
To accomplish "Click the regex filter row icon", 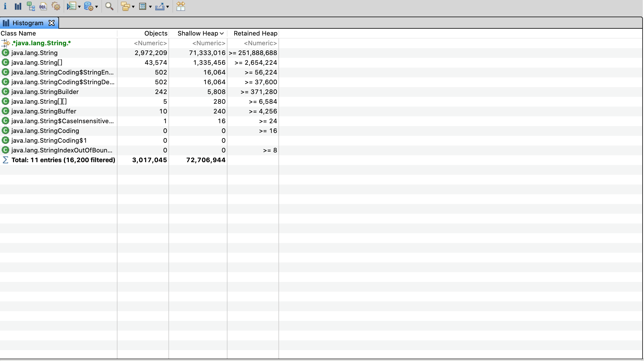I will pos(5,43).
